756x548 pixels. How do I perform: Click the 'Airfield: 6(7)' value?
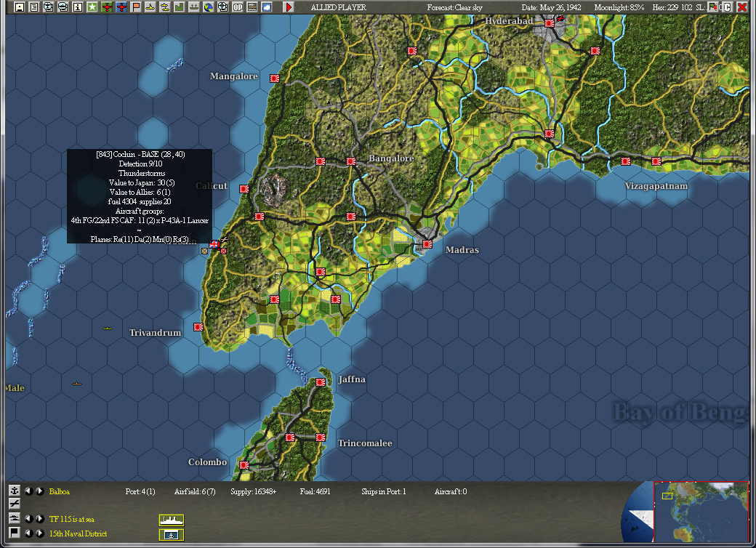coord(195,491)
